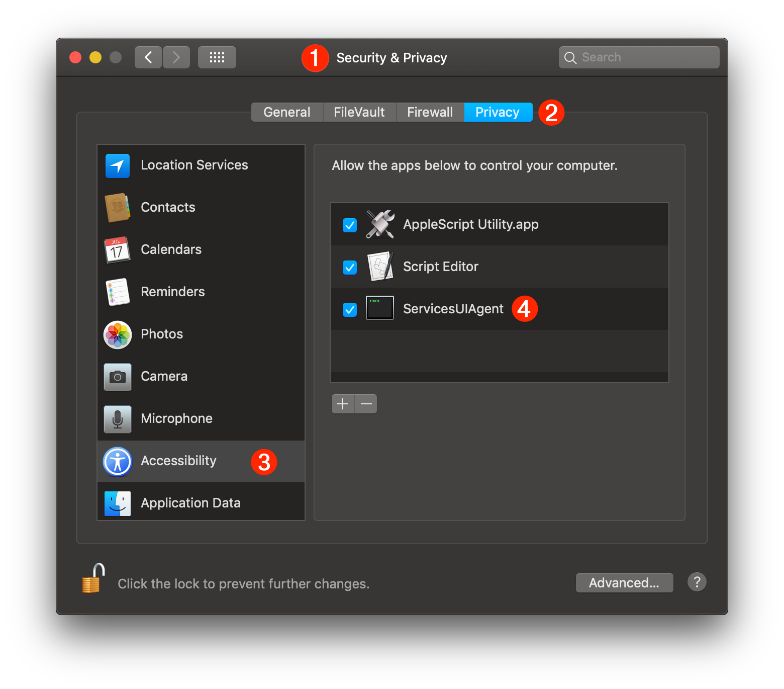This screenshot has height=689, width=784.
Task: Open the Contacts privacy section
Action: pos(117,208)
